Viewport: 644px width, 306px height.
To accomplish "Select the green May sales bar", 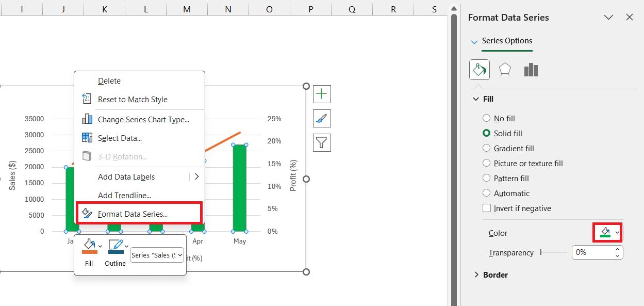I will [239, 188].
